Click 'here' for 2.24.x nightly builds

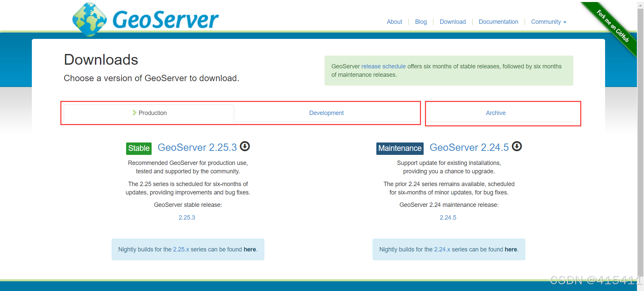(511, 249)
